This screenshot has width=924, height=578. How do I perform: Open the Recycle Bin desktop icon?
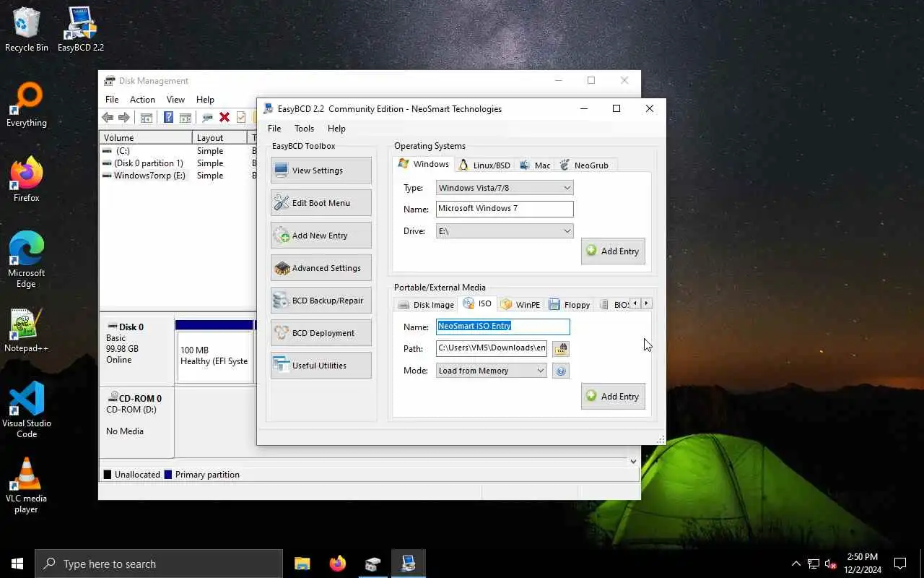[27, 30]
